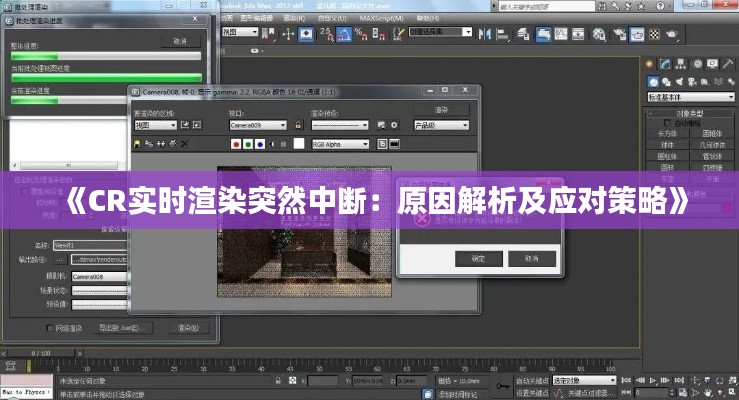
Task: Open the Create tab in command panel
Action: tap(652, 63)
